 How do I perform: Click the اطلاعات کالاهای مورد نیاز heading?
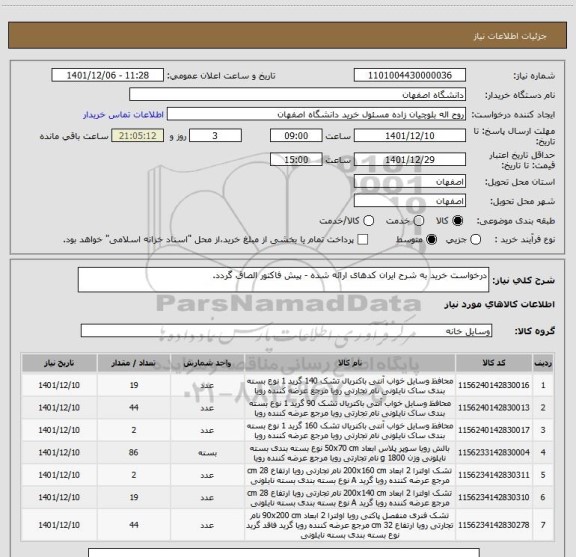pos(500,304)
